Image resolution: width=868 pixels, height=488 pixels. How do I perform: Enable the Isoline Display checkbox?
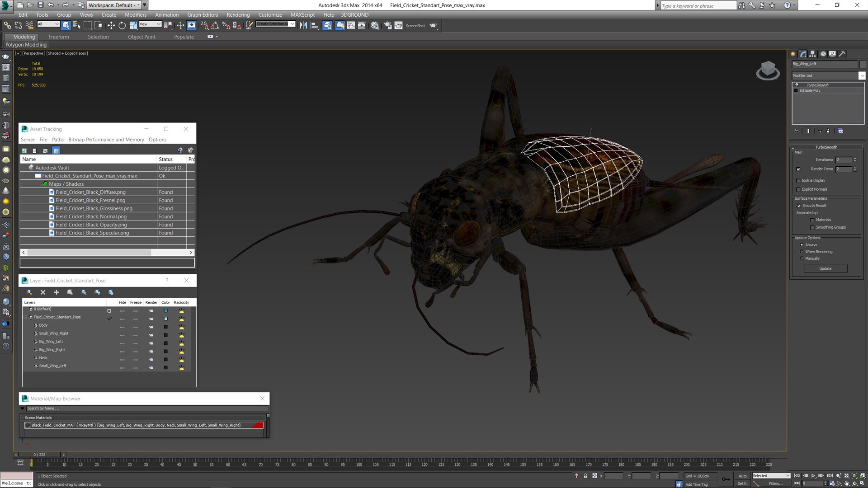coord(798,181)
